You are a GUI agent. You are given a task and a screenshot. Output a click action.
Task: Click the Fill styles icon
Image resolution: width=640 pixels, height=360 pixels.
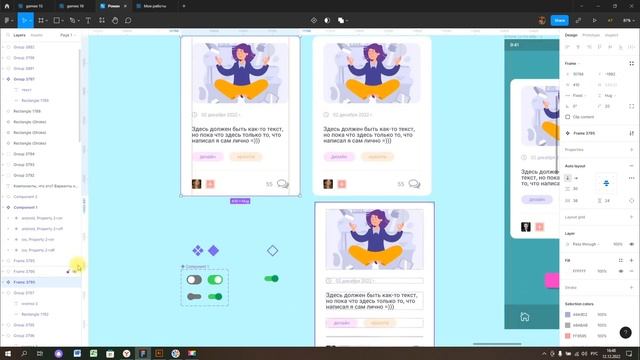(x=621, y=260)
